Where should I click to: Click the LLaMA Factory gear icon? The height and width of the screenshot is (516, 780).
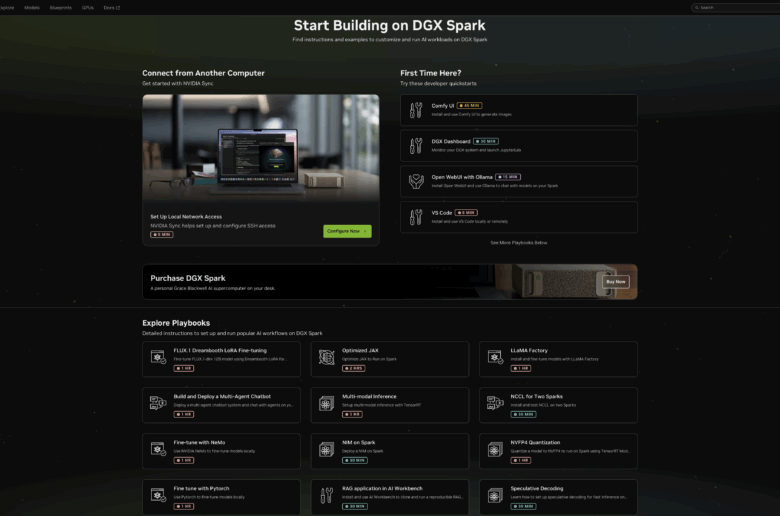coord(495,358)
